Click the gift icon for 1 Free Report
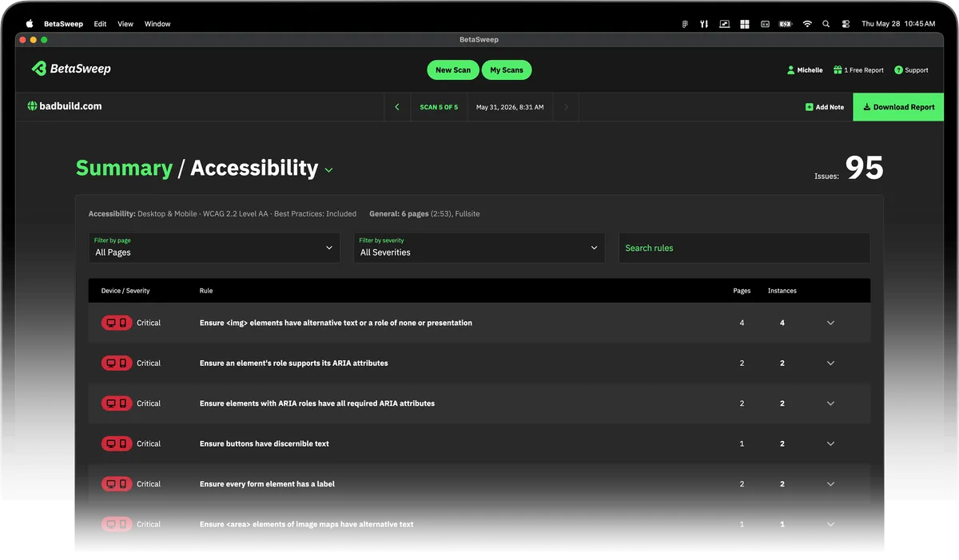Viewport: 959px width, 560px height. click(x=838, y=70)
